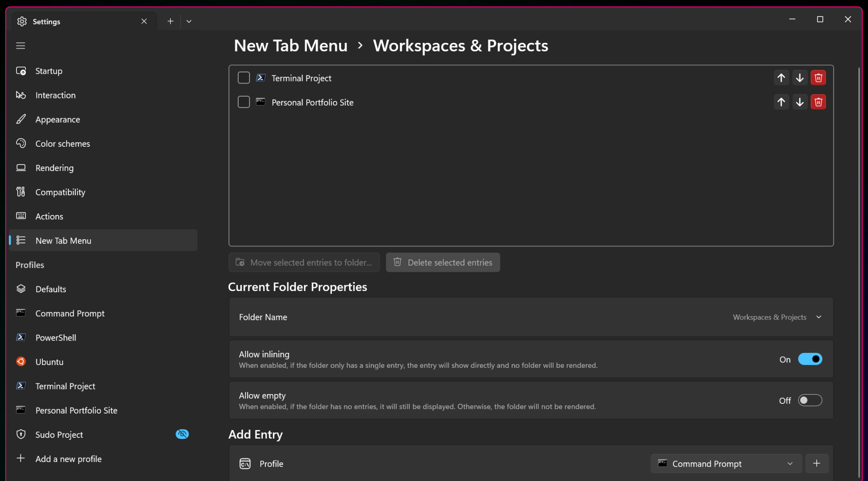Image resolution: width=868 pixels, height=481 pixels.
Task: Open the tab bar dropdown chevron
Action: [189, 21]
